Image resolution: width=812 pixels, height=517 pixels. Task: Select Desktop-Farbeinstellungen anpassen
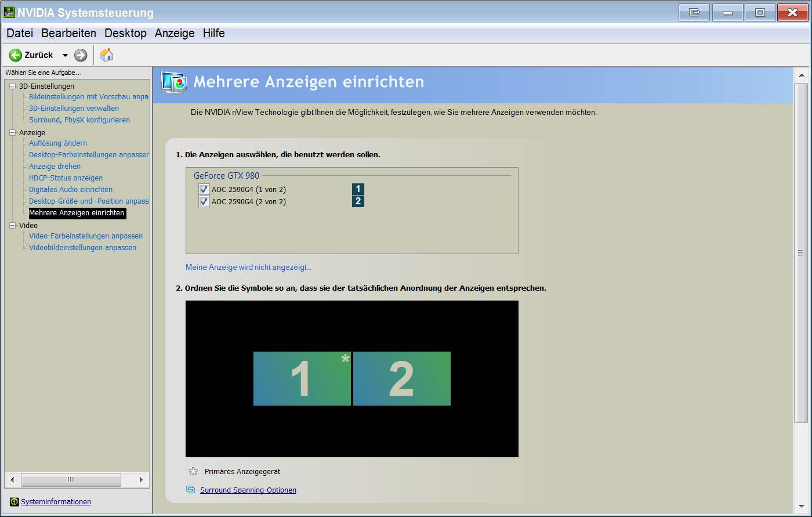point(89,155)
